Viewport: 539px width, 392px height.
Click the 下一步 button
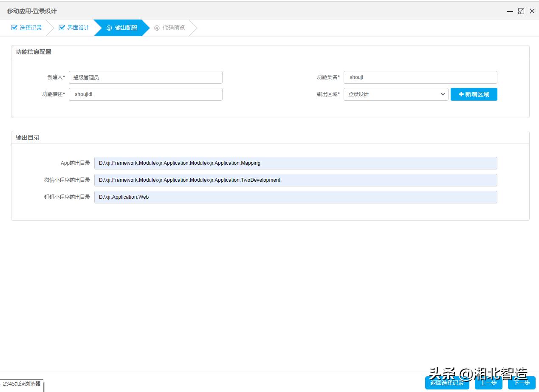tap(522, 383)
